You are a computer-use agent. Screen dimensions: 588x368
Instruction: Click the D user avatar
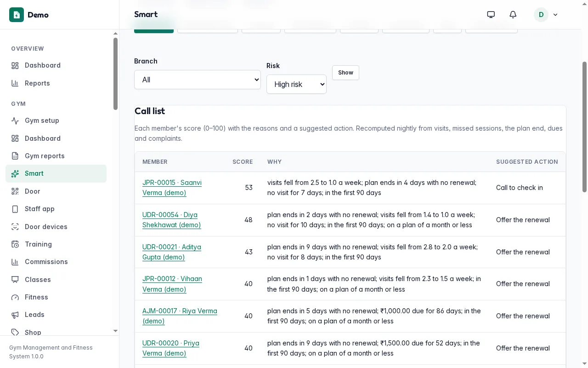[x=541, y=15]
